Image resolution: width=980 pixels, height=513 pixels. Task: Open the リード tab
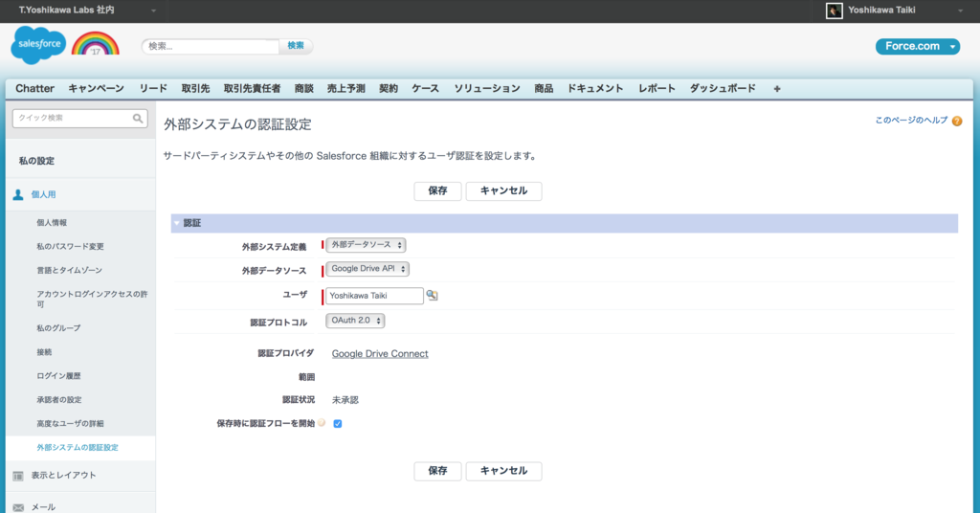[153, 89]
